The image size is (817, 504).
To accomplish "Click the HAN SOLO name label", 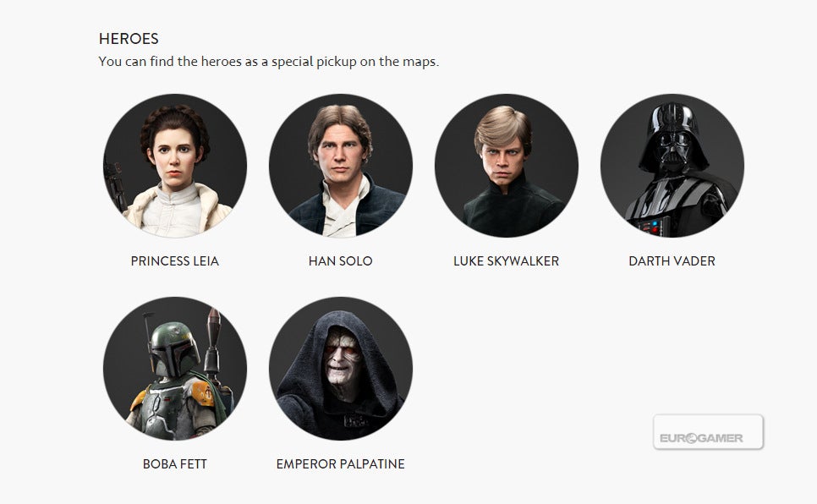I will click(340, 261).
